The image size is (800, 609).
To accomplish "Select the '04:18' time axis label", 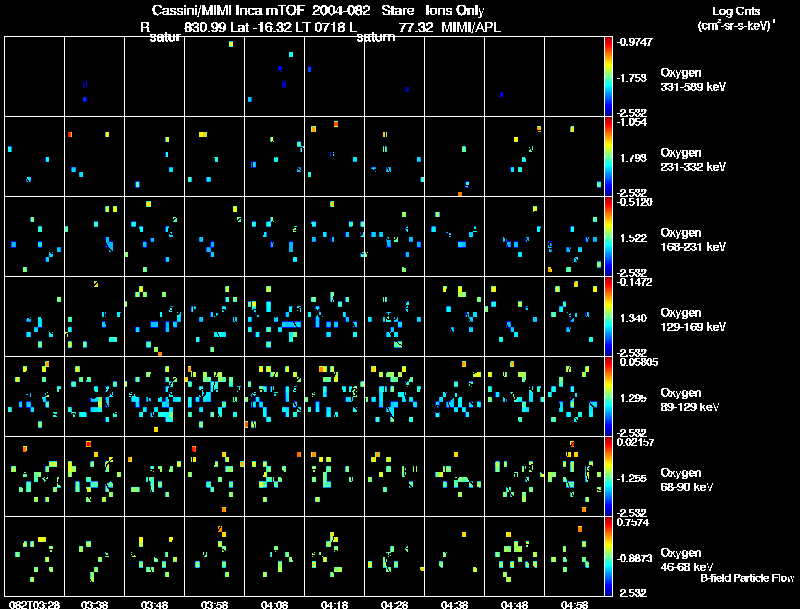I will [x=334, y=604].
